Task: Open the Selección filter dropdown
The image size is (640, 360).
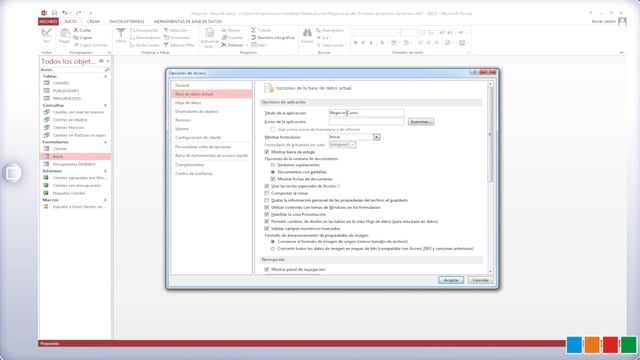Action: 178,30
